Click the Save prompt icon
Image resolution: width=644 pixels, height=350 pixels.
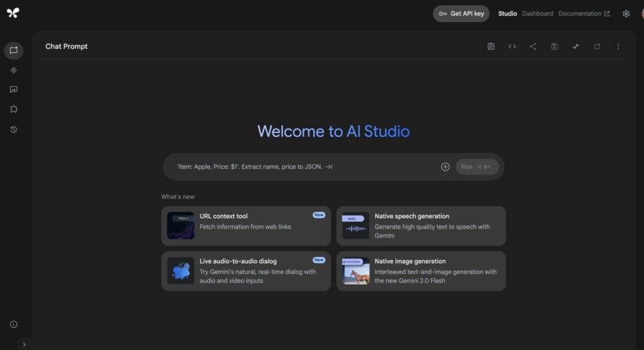[555, 46]
